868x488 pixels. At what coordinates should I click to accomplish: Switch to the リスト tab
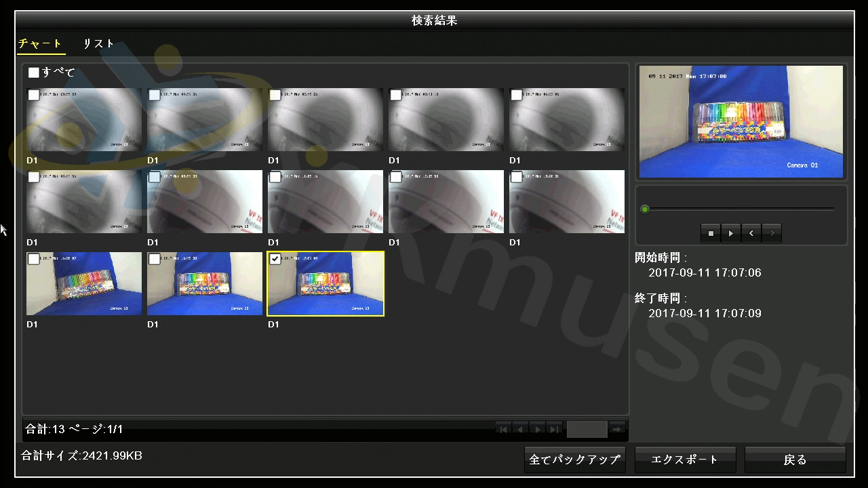pos(98,43)
